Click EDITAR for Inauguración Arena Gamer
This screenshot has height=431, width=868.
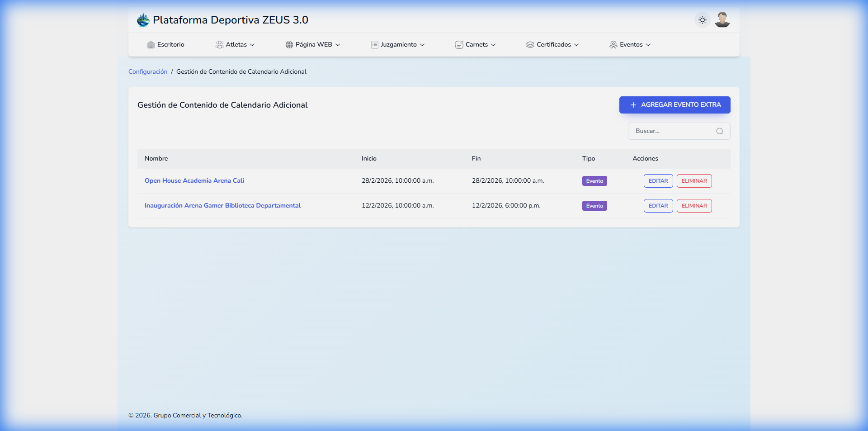[658, 206]
